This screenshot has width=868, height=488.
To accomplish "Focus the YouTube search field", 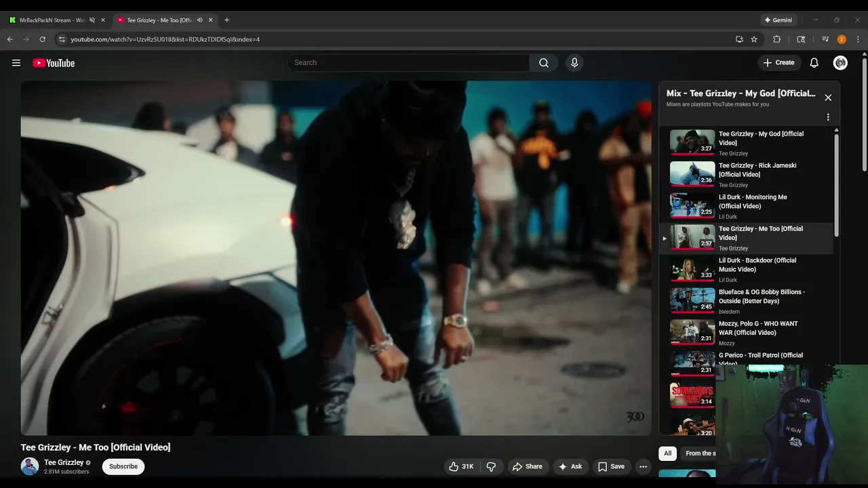I will (408, 63).
